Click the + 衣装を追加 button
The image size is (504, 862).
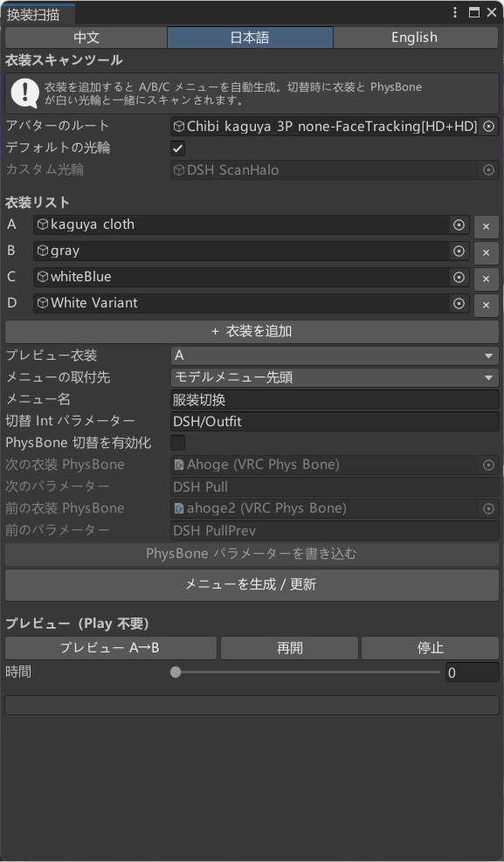point(252,332)
